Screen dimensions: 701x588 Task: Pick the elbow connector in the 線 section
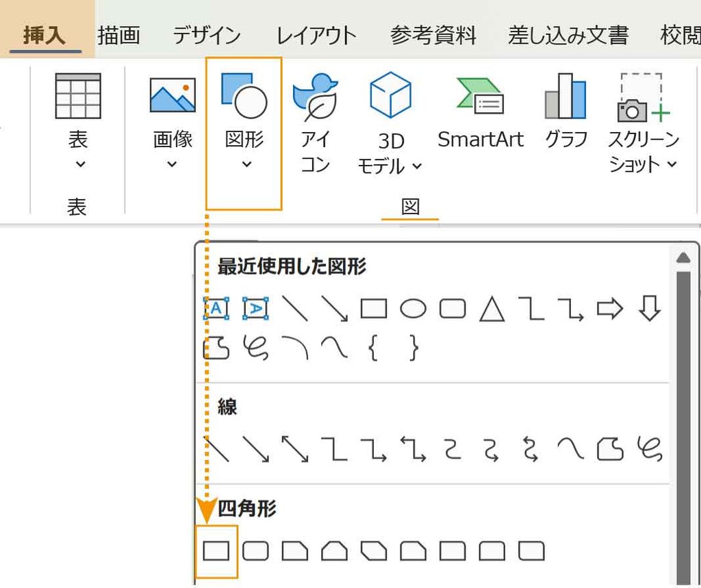(x=334, y=449)
